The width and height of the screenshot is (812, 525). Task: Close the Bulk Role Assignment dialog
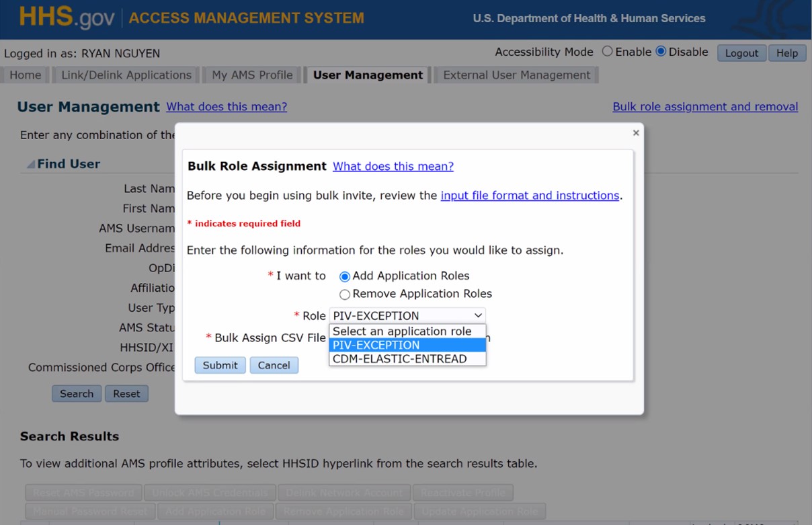(636, 133)
